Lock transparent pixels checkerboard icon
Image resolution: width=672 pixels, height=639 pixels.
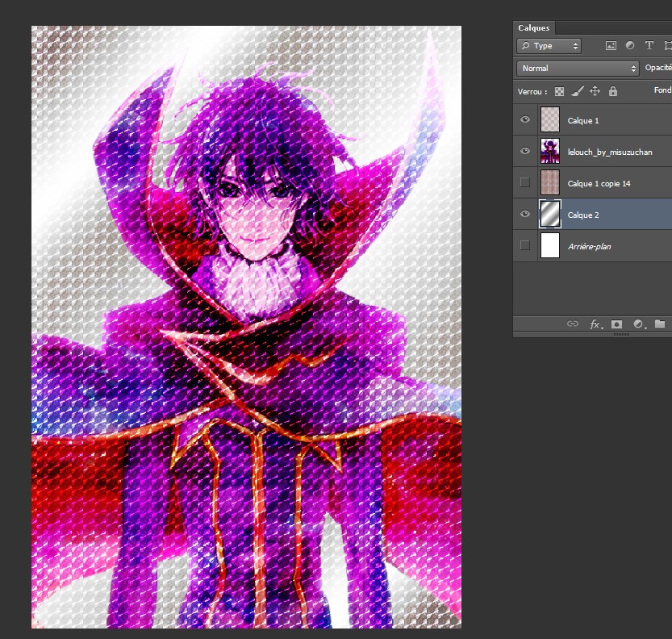[x=559, y=91]
